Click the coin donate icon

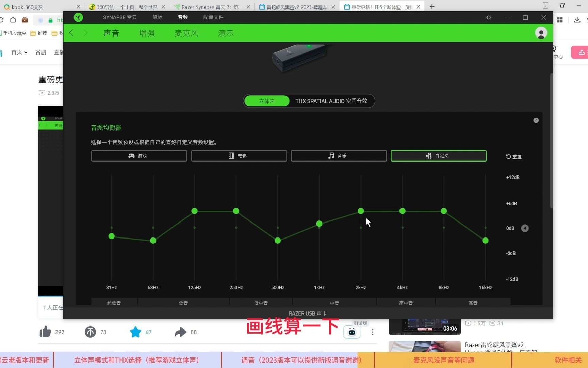pyautogui.click(x=90, y=332)
